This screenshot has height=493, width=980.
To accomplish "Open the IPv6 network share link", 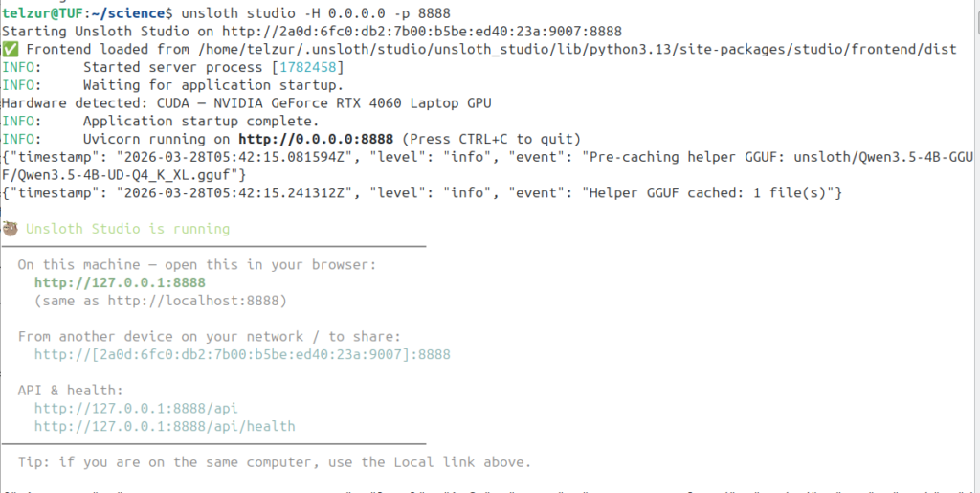I will pyautogui.click(x=242, y=354).
